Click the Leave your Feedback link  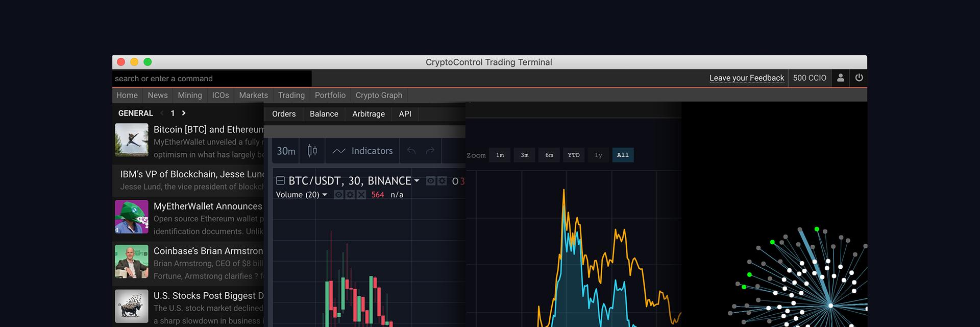747,78
